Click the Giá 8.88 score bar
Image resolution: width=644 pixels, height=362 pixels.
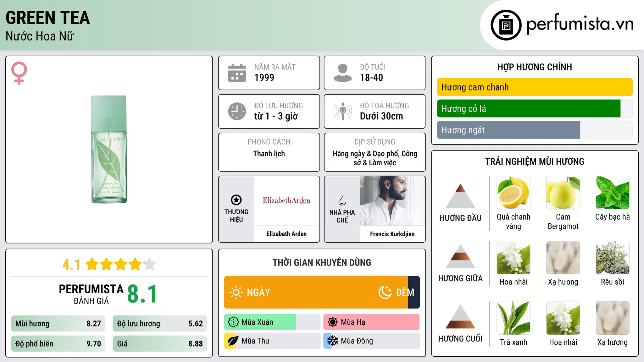tap(160, 344)
